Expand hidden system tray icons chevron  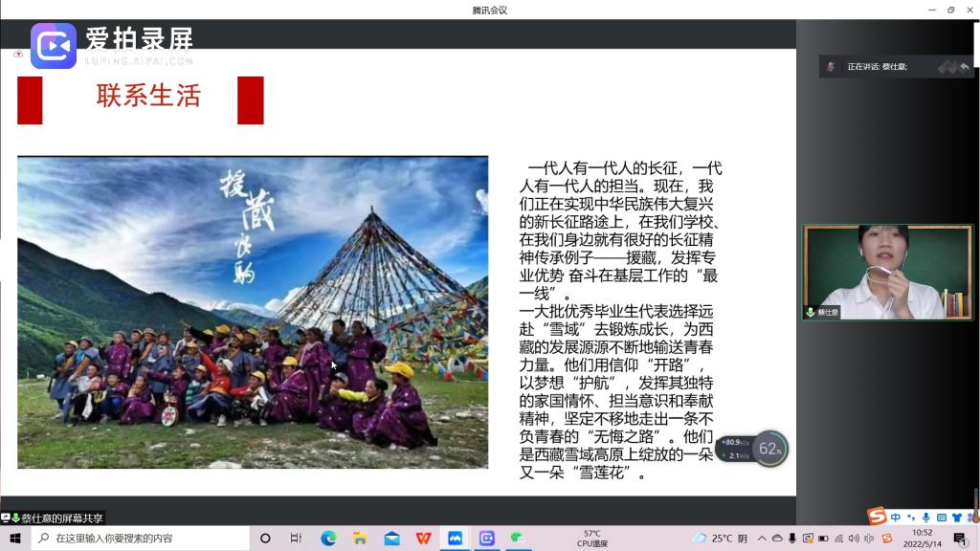click(x=762, y=539)
